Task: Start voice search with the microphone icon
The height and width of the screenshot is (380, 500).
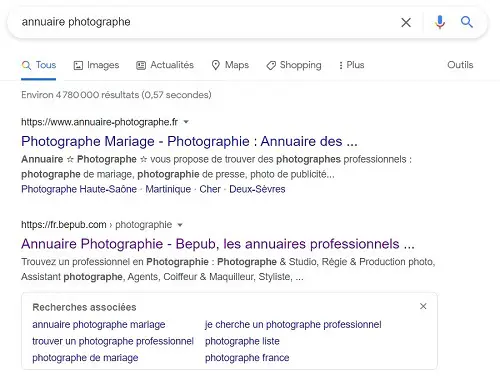Action: click(440, 22)
